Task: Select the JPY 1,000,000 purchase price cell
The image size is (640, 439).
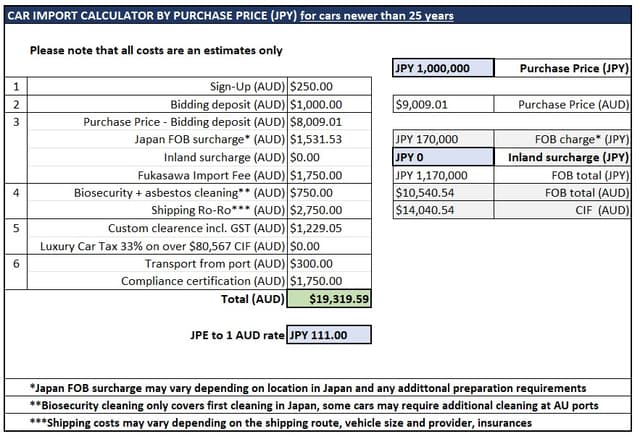Action: [x=443, y=68]
